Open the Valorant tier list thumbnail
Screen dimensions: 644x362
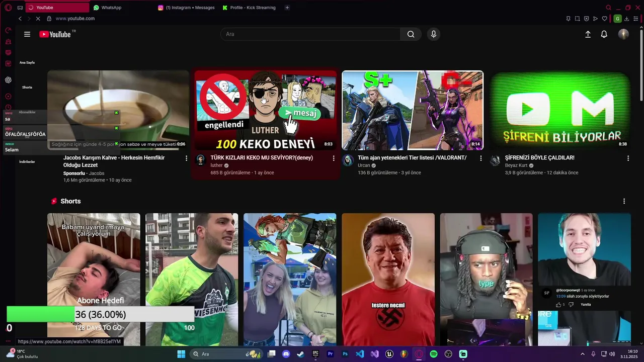click(413, 110)
